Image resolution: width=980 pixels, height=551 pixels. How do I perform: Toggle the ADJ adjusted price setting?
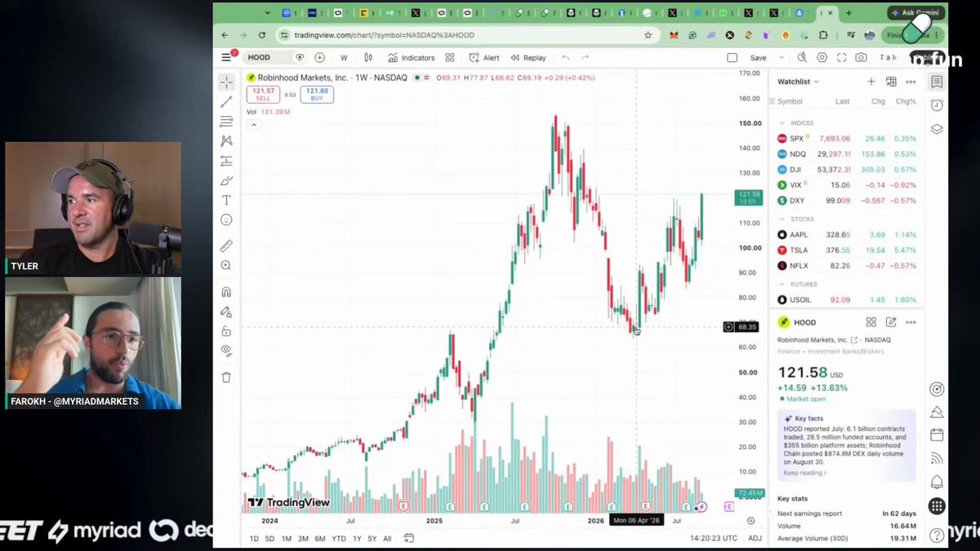(x=755, y=538)
